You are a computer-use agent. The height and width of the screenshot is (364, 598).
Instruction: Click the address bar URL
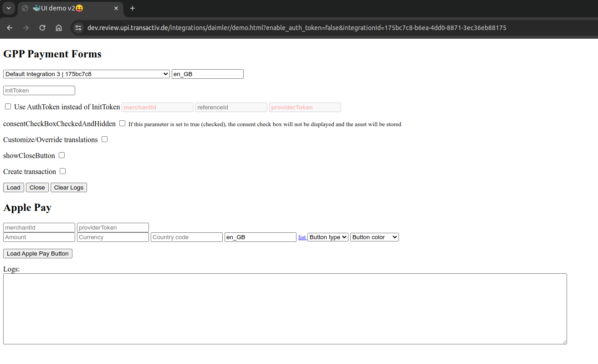tap(296, 28)
